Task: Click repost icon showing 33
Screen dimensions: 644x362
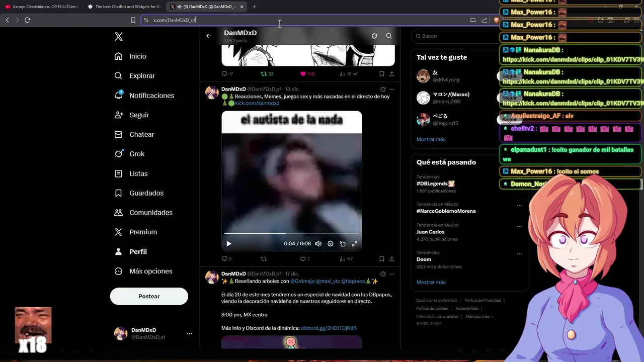Action: (264, 74)
